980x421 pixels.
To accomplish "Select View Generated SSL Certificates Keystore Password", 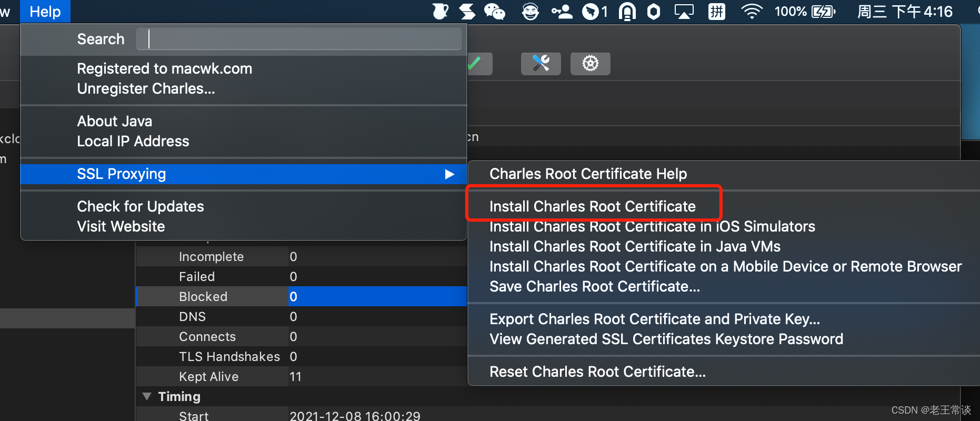I will (x=666, y=339).
